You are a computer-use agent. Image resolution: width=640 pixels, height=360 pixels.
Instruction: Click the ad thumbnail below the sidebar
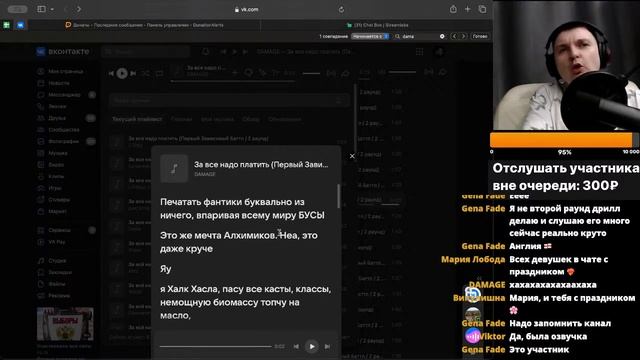(65, 324)
